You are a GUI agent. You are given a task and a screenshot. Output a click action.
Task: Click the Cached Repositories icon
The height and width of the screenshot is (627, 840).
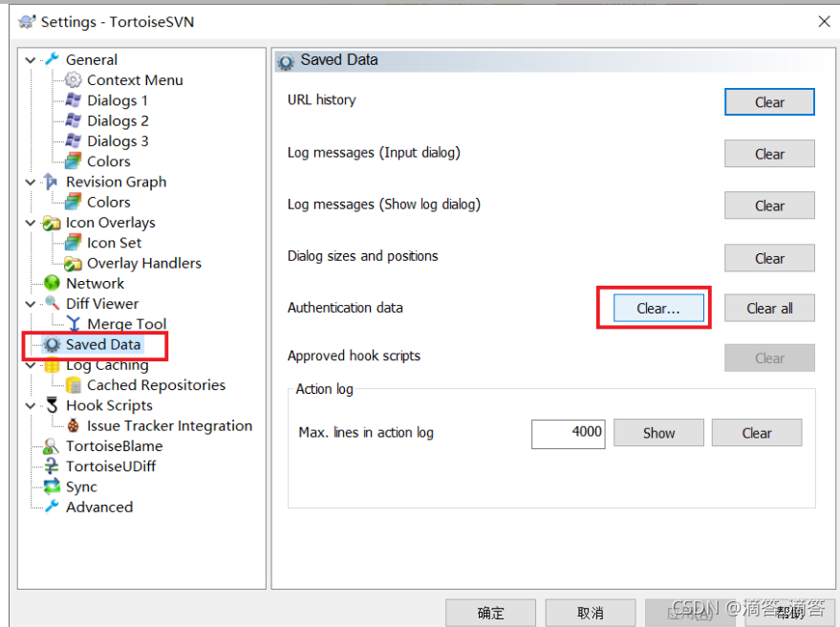pos(73,385)
